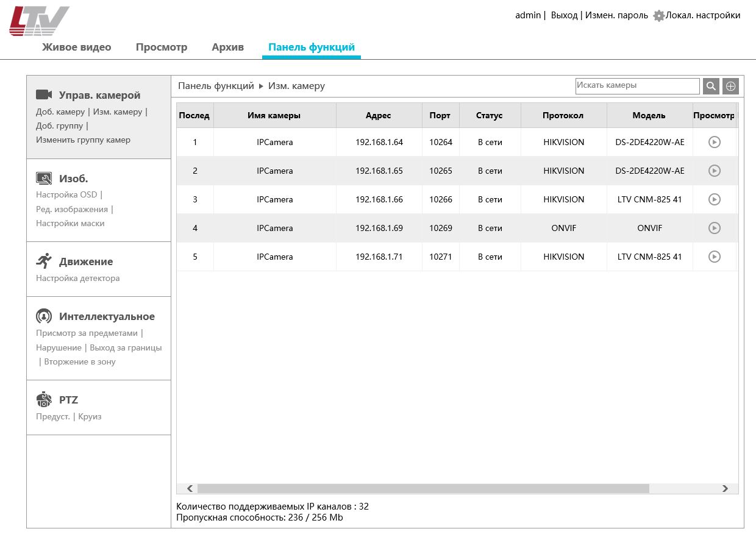Viewport: 756px width, 537px height.
Task: Open the Доб. камеру link
Action: point(60,112)
